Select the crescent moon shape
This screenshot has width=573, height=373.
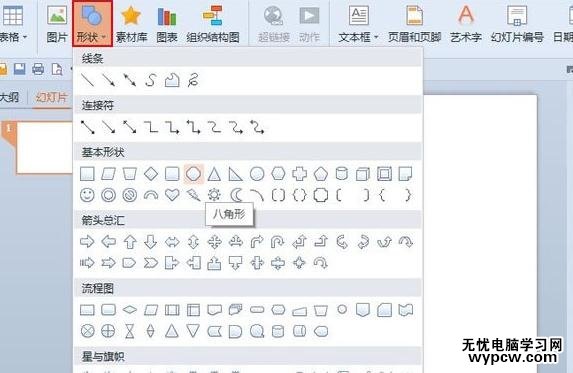236,195
